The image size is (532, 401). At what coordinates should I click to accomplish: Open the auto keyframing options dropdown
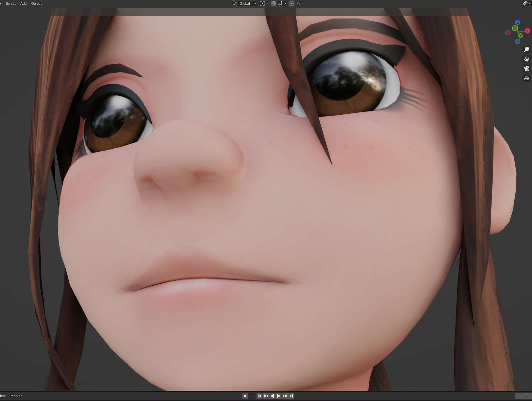click(251, 396)
